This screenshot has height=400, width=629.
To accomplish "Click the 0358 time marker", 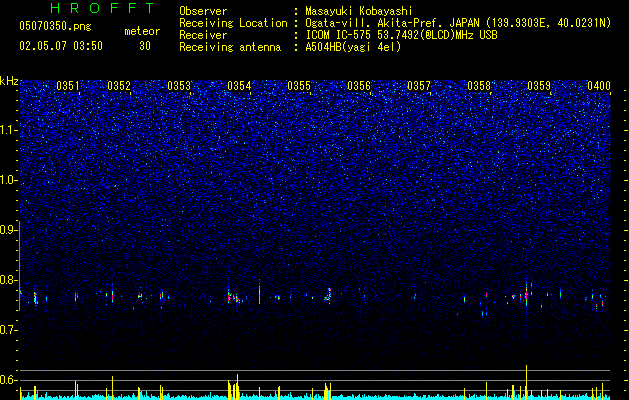I will coord(479,86).
